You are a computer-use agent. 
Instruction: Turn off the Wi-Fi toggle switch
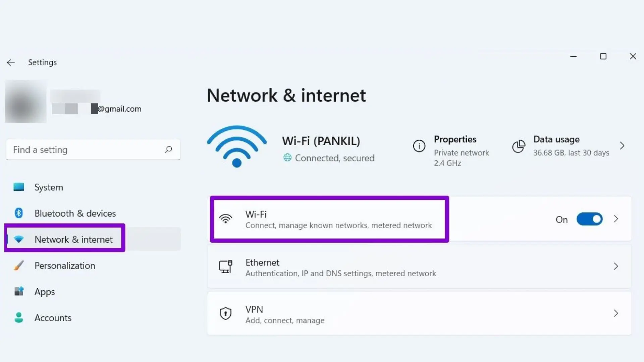(589, 219)
